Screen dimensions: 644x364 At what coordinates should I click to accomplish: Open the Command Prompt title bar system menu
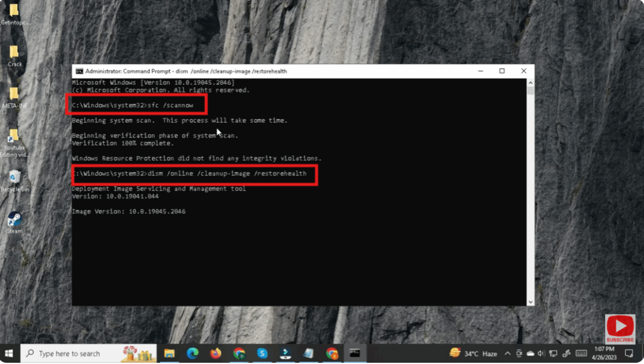79,70
